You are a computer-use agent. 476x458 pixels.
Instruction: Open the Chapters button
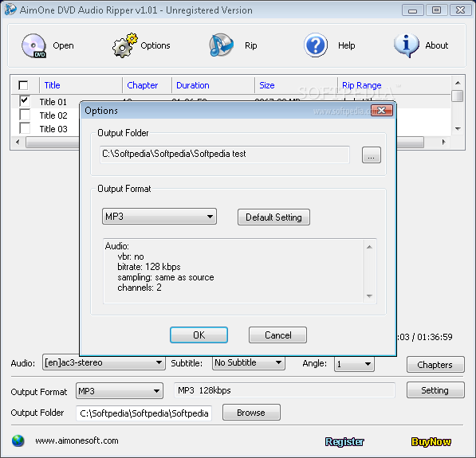point(435,365)
